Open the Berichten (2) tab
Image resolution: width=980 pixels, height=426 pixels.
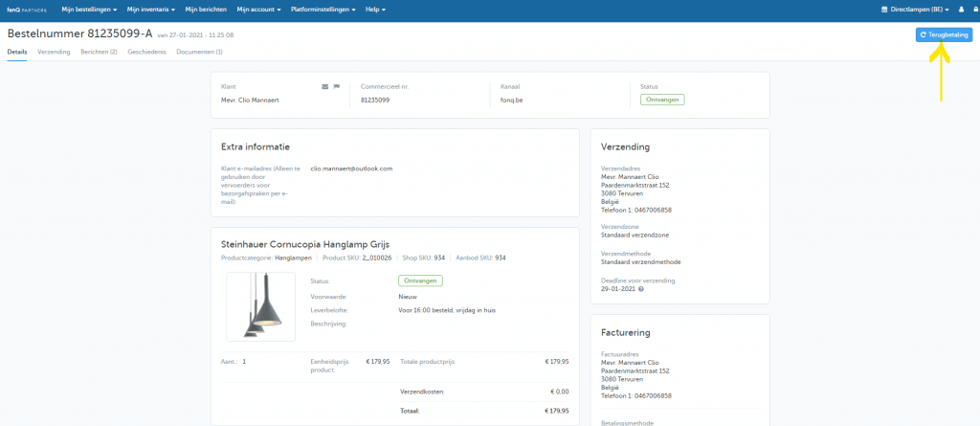(x=99, y=52)
